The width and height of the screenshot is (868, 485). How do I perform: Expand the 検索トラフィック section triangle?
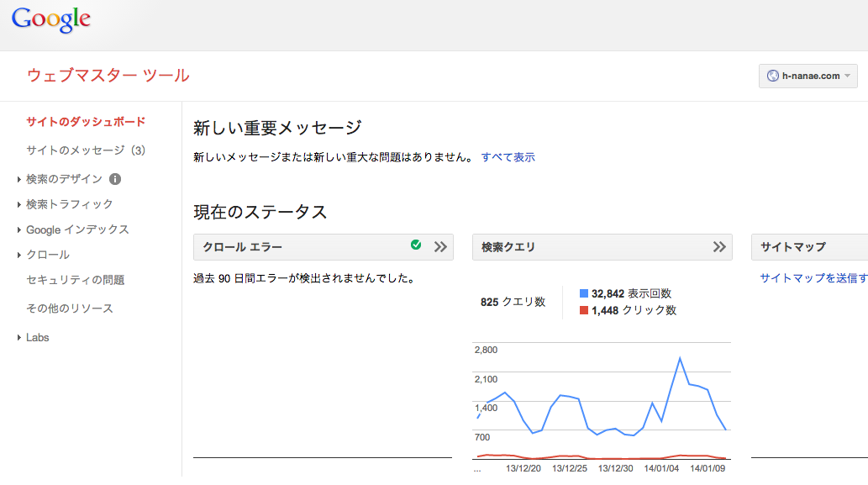click(18, 205)
